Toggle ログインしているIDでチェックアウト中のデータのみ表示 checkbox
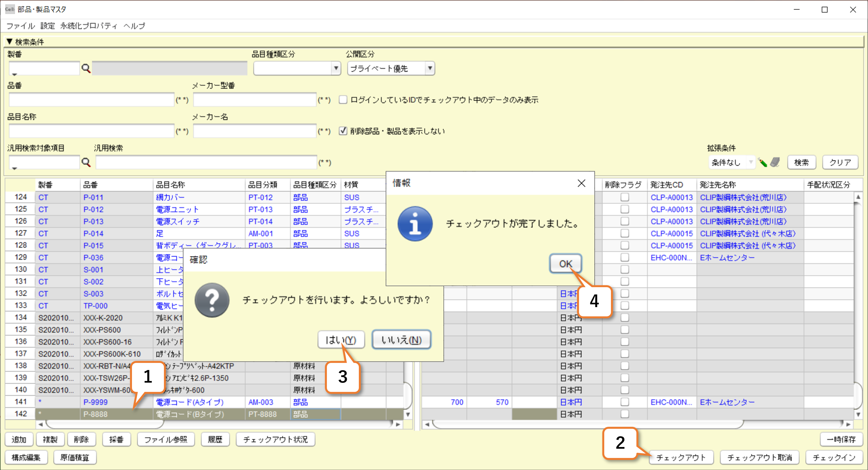 click(x=343, y=100)
